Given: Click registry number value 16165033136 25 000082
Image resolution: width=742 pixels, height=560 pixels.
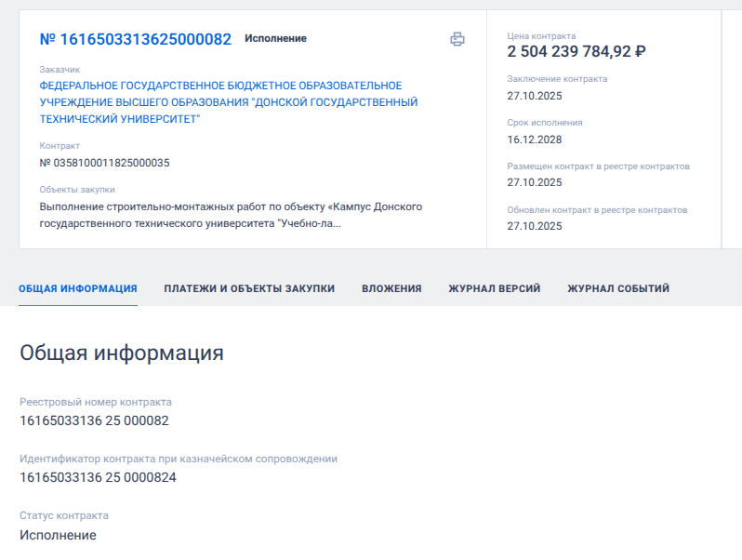Looking at the screenshot, I should [94, 420].
